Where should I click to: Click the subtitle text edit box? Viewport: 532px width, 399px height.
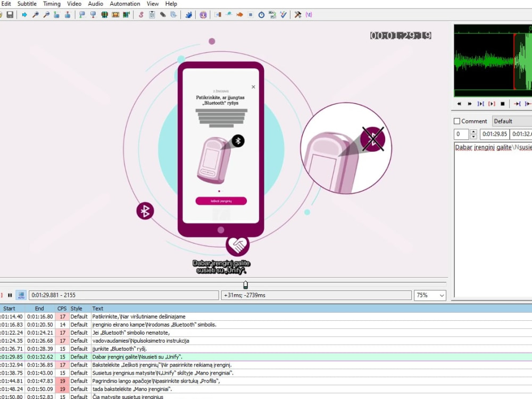493,220
